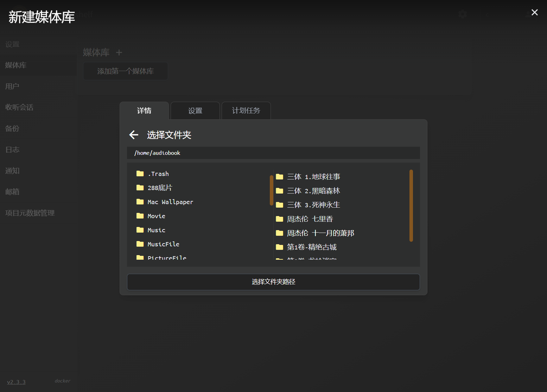Image resolution: width=547 pixels, height=392 pixels.
Task: Click the folder icon beside Mac Wallpaper
Action: pos(140,202)
